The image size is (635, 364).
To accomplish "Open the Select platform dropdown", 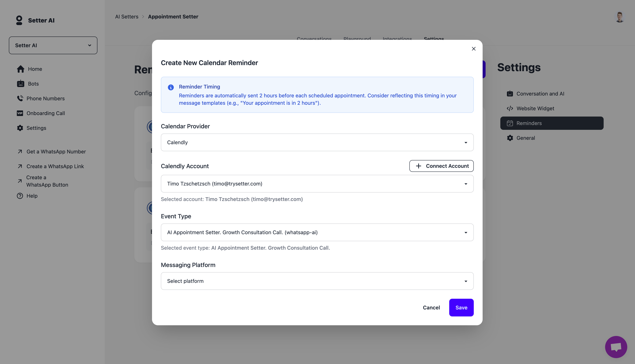I will coord(317,281).
